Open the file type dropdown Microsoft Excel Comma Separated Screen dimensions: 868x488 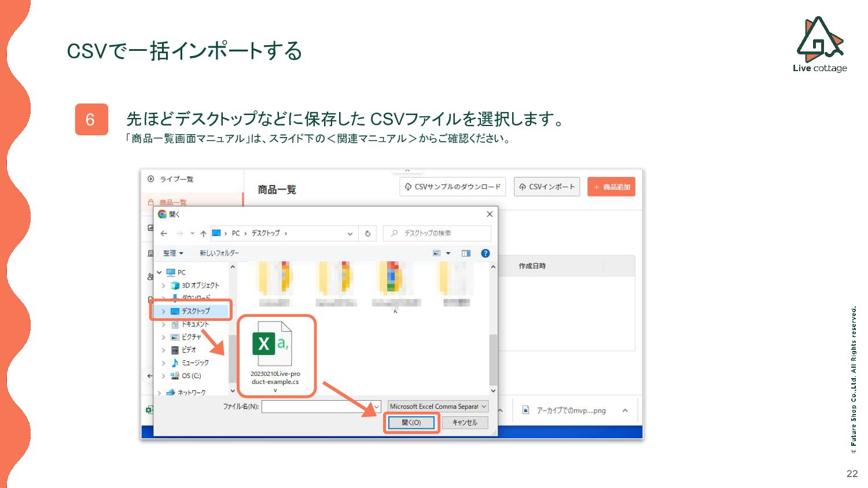click(x=438, y=406)
